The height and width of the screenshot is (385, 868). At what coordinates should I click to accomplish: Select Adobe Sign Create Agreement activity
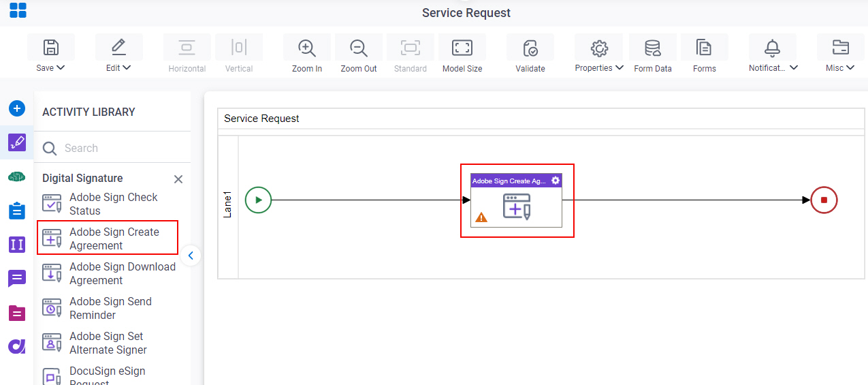[x=108, y=238]
